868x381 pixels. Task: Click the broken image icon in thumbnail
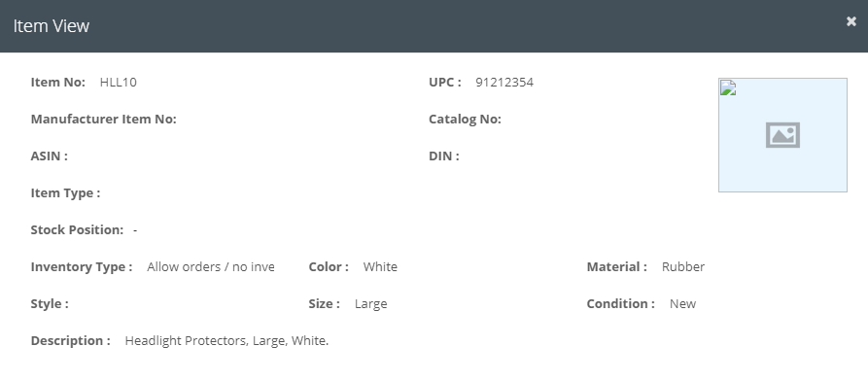click(728, 87)
